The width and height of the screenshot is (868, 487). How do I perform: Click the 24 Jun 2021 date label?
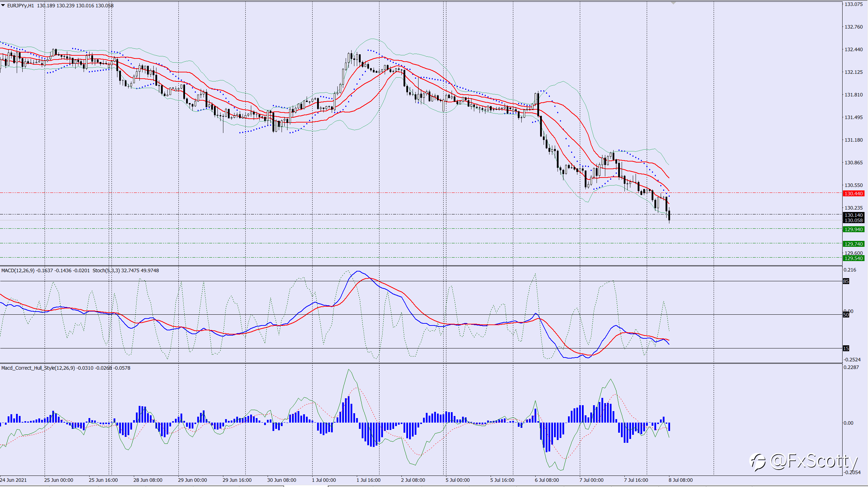click(13, 480)
